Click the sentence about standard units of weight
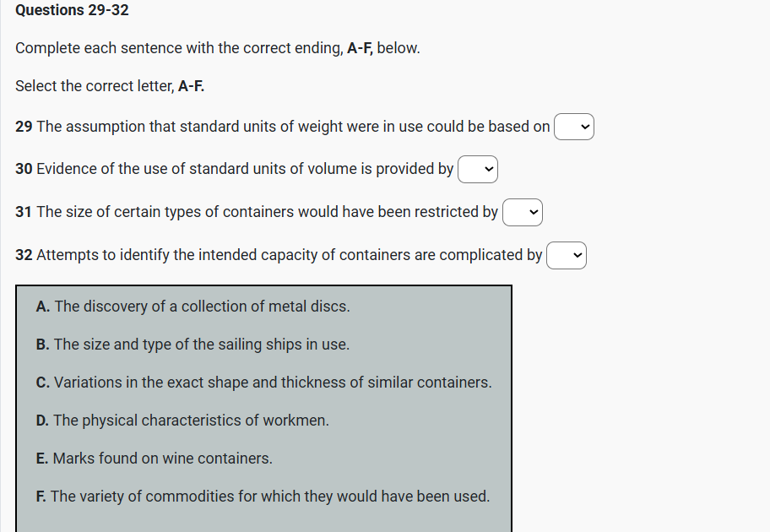Screen dimensions: 770x532 293,127
